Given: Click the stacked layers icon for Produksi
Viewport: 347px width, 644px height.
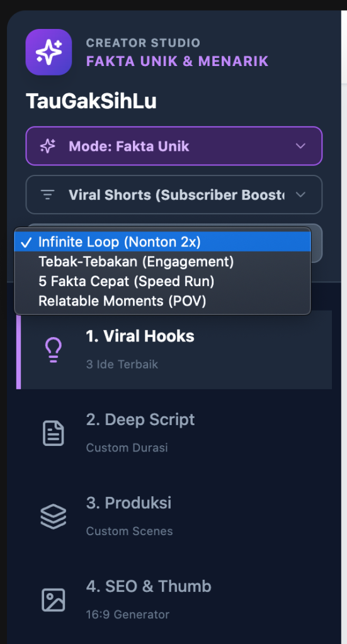Looking at the screenshot, I should click(54, 517).
